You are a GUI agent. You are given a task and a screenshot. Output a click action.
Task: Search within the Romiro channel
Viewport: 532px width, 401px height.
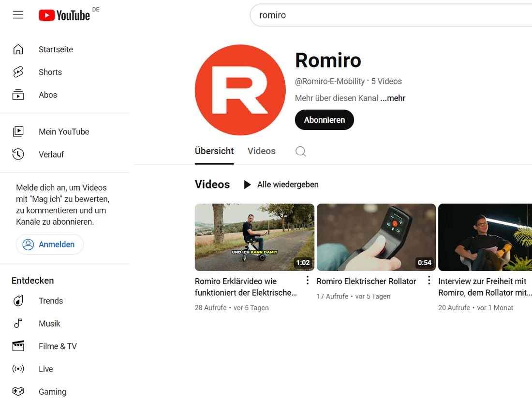click(300, 151)
